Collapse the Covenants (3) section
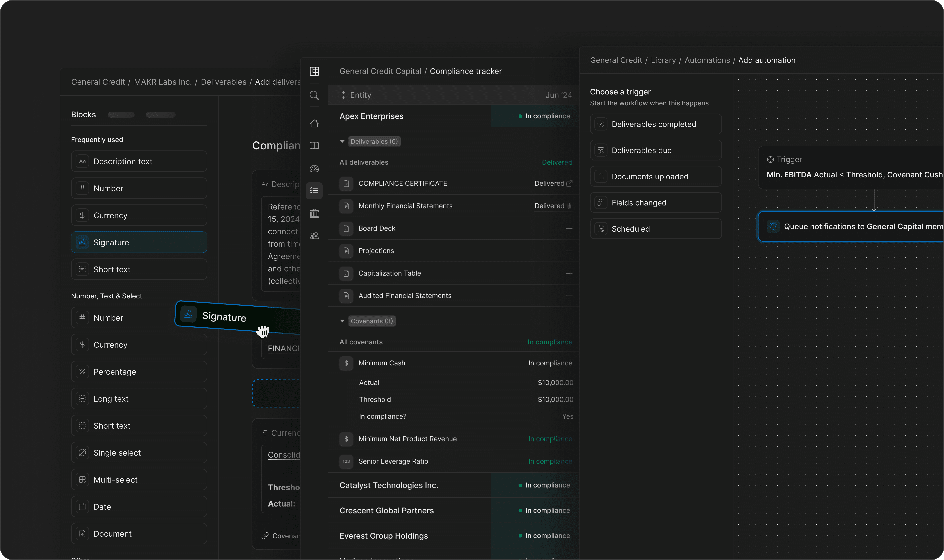The height and width of the screenshot is (560, 944). point(342,321)
